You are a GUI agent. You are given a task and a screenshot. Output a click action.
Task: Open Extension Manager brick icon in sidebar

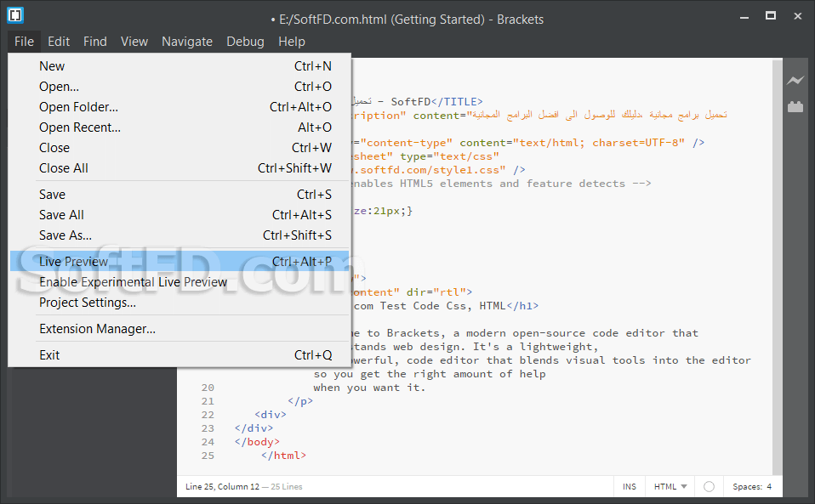(795, 106)
